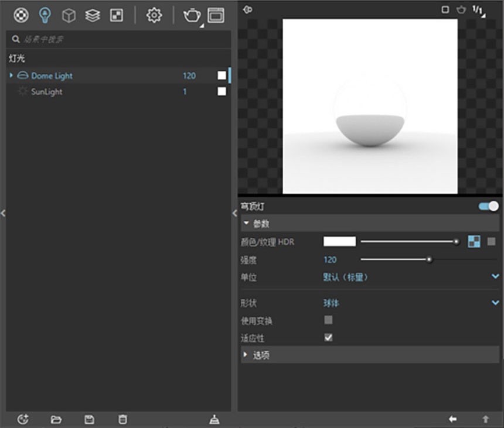The image size is (504, 428).
Task: Start render with the teapot icon
Action: (192, 15)
